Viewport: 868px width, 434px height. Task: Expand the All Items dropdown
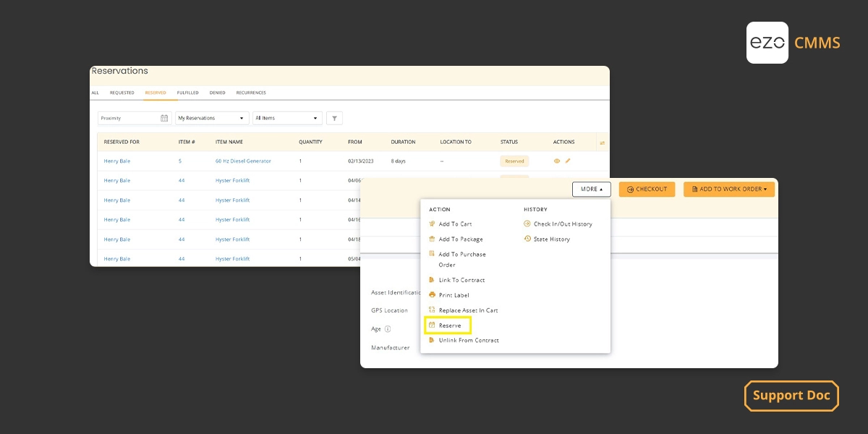(287, 118)
